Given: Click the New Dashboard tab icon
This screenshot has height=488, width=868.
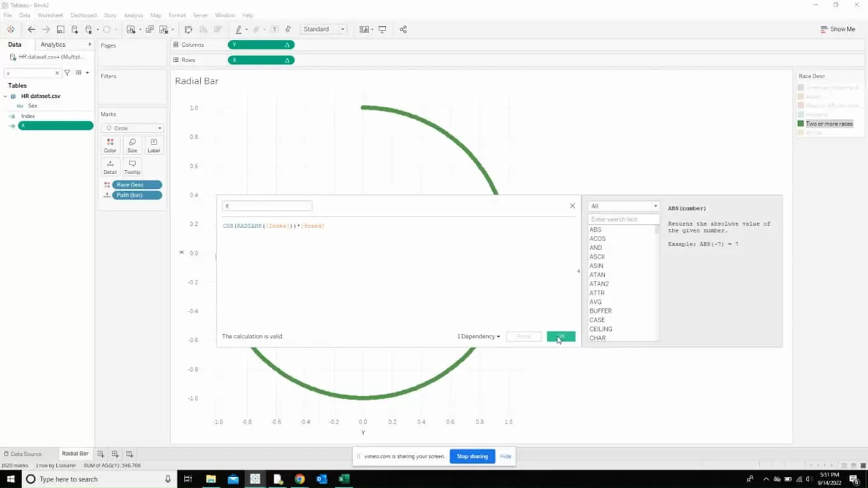Looking at the screenshot, I should pos(115,453).
